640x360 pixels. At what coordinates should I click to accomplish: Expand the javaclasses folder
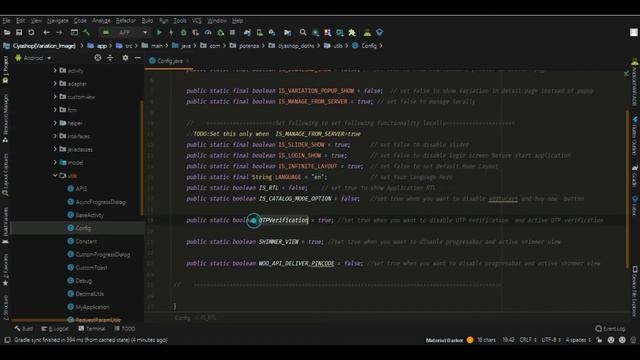coord(55,149)
